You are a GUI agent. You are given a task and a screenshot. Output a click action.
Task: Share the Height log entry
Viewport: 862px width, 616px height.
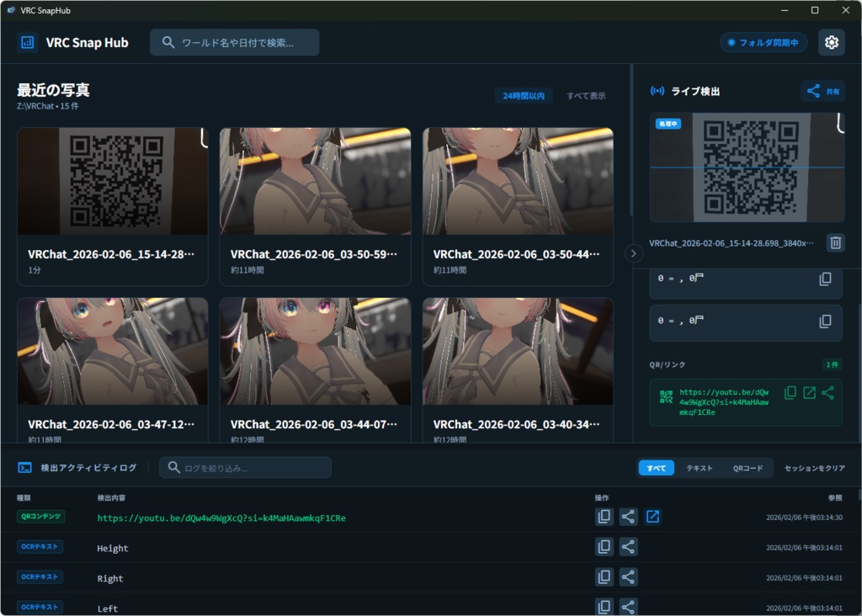[x=628, y=547]
